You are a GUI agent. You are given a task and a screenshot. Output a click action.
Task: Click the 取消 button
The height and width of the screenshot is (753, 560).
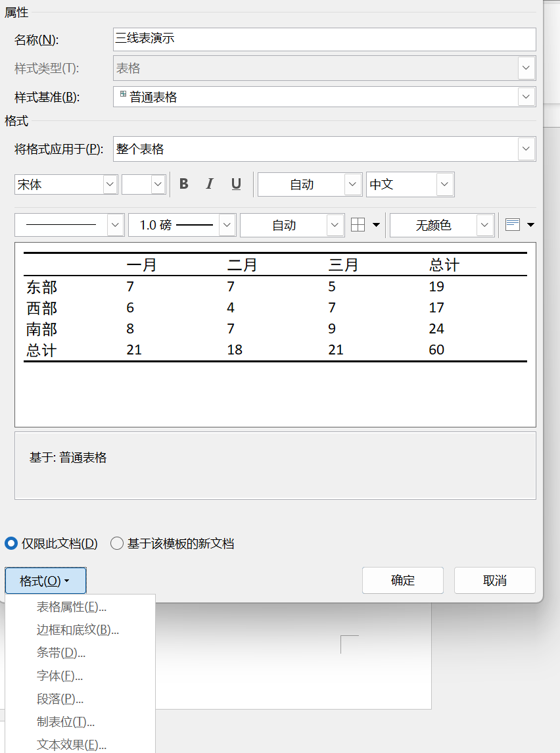pos(494,581)
